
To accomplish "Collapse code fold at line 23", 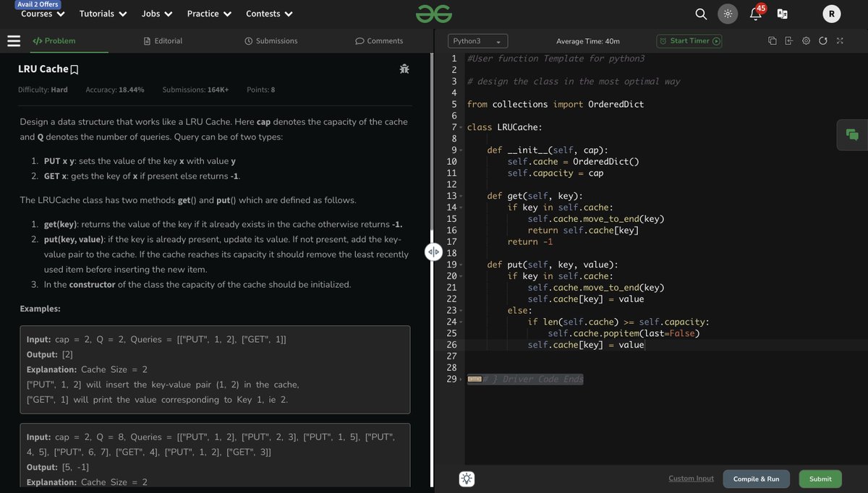I will [x=461, y=311].
